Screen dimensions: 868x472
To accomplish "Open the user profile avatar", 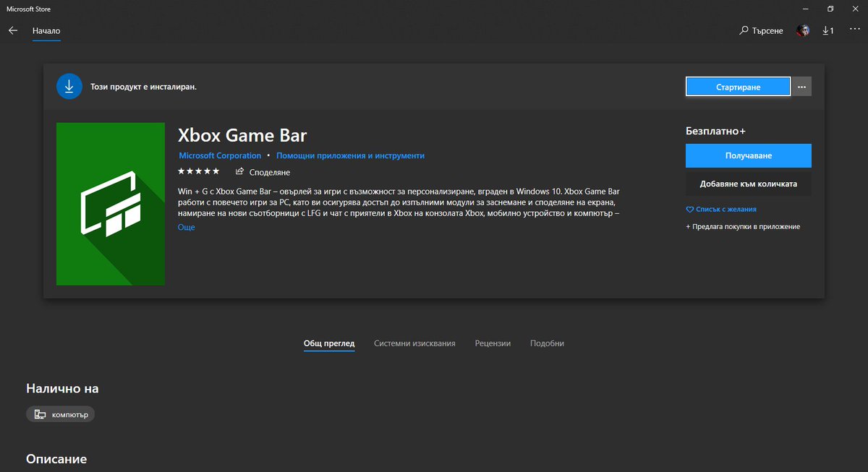I will (803, 30).
